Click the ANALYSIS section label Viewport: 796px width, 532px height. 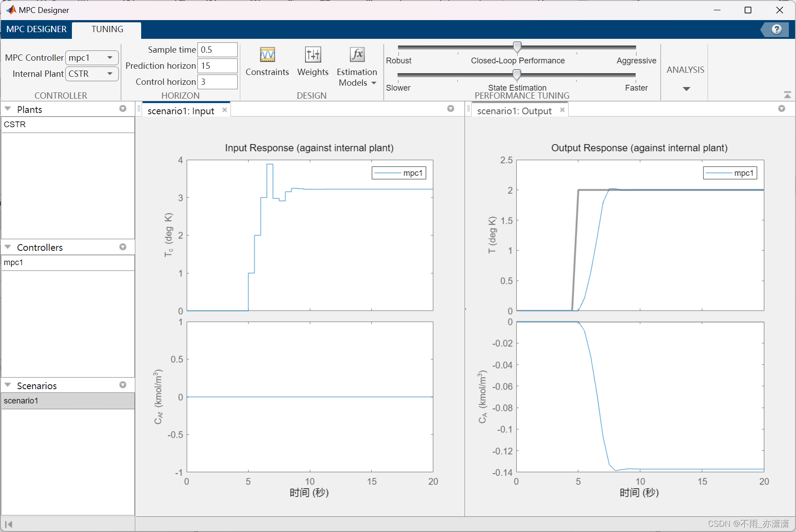pyautogui.click(x=685, y=70)
